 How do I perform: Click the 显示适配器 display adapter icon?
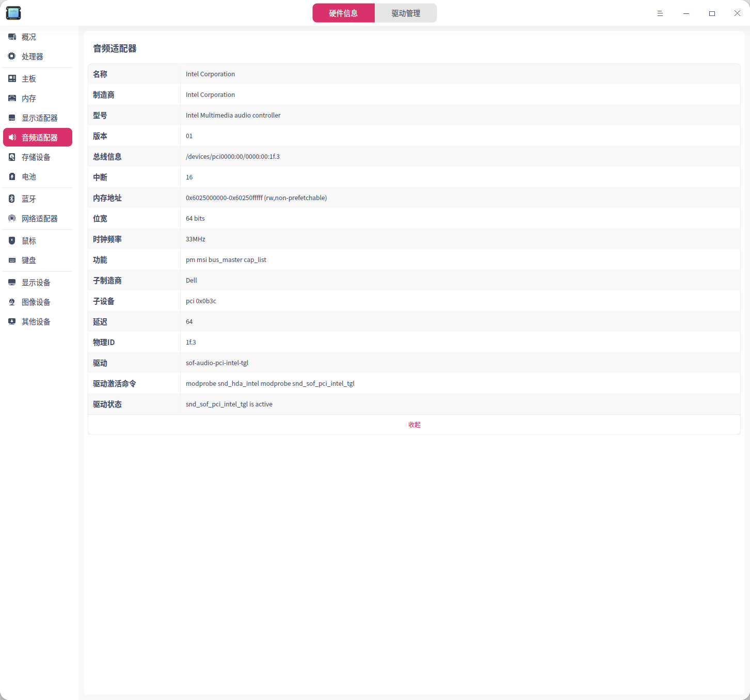tap(12, 118)
